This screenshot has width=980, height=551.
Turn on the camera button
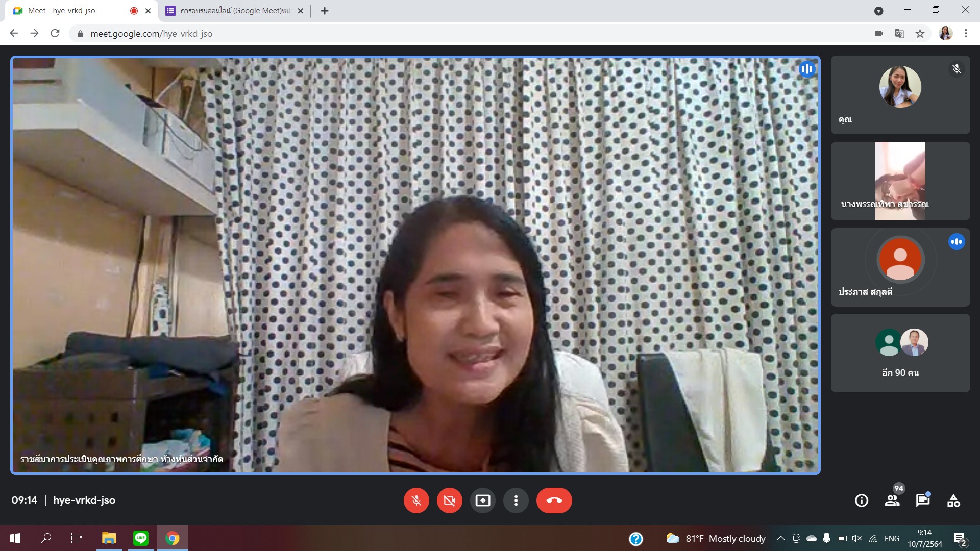pos(449,500)
